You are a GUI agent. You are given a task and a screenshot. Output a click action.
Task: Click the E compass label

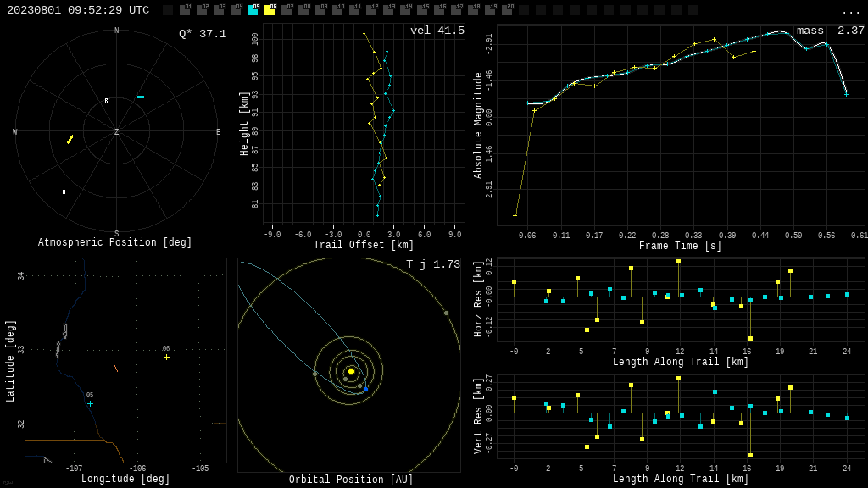218,131
